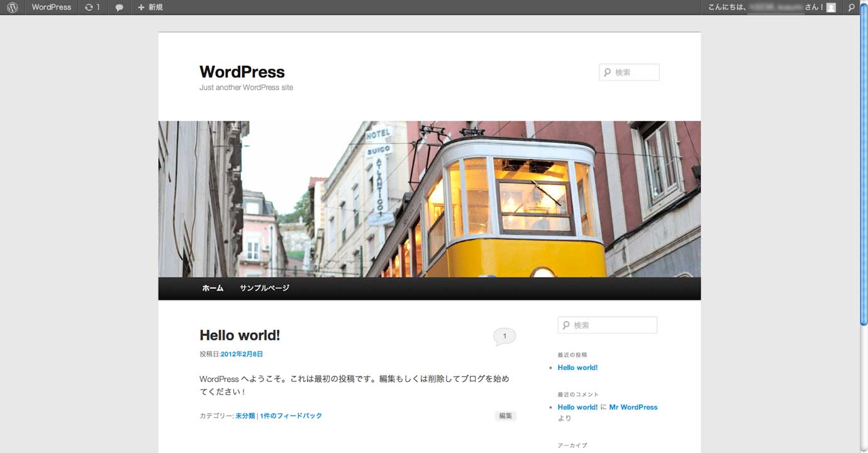868x453 pixels.
Task: Open the WordPress site name menu in admin bar
Action: pyautogui.click(x=52, y=8)
